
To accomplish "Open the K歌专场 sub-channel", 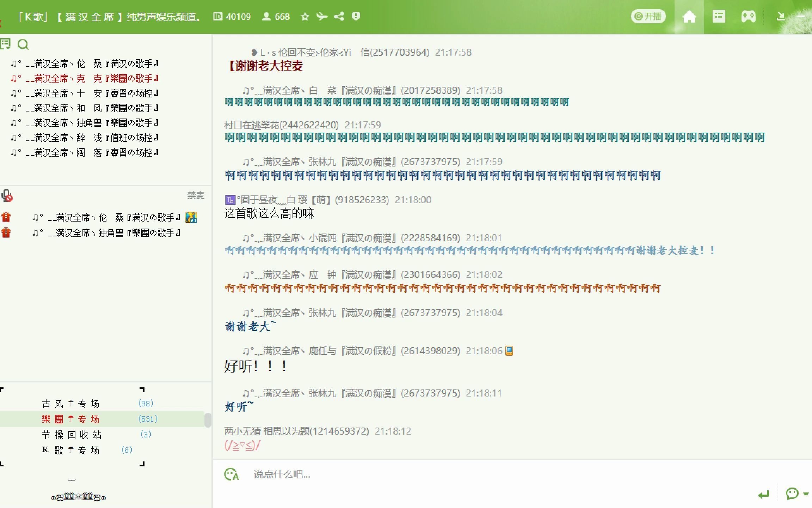I will (x=70, y=450).
